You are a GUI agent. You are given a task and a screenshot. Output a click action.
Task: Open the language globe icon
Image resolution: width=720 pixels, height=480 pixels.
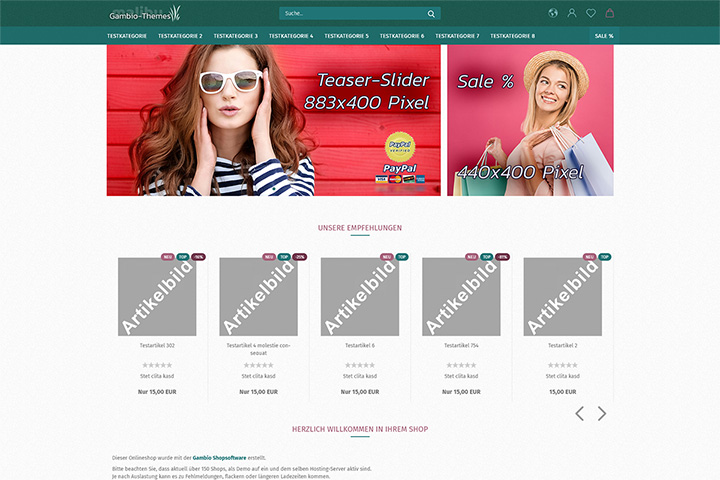[x=553, y=13]
